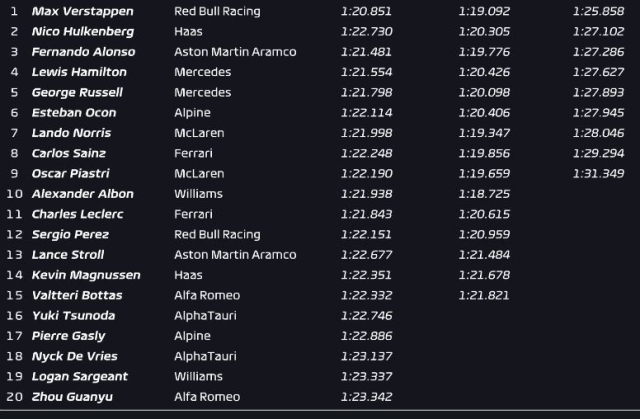This screenshot has width=640, height=419.
Task: Click Verstappen's 1:25.858 Q3 time
Action: pos(598,11)
